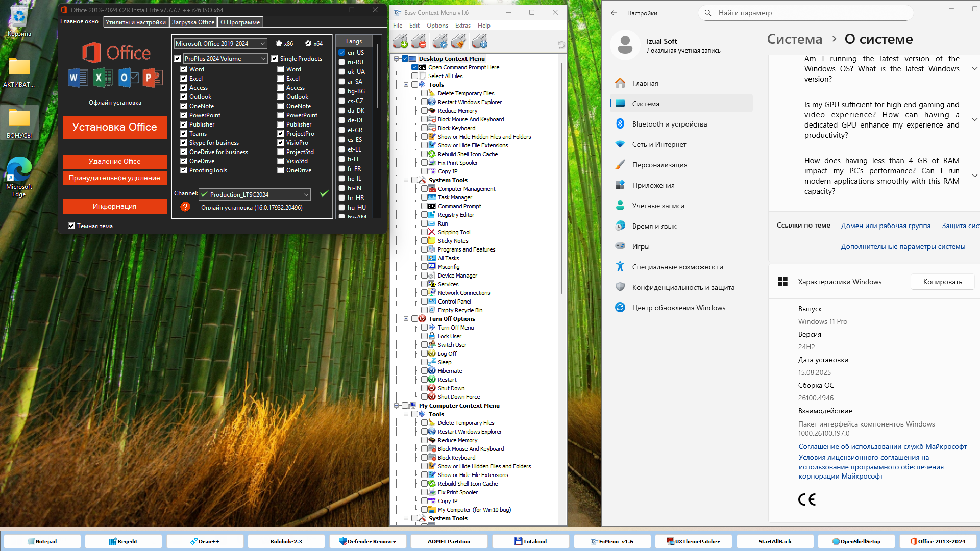Uncheck Open Command Prompt Here
980x551 pixels.
click(415, 67)
